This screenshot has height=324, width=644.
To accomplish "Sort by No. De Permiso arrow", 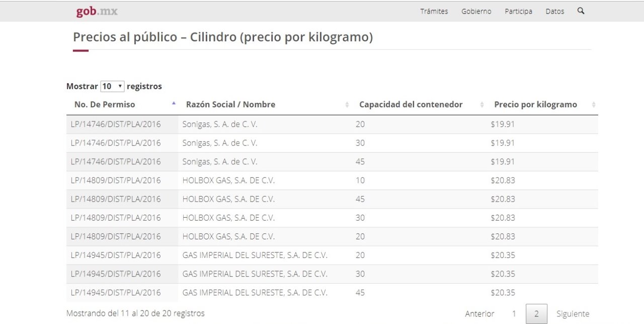I will (x=174, y=103).
